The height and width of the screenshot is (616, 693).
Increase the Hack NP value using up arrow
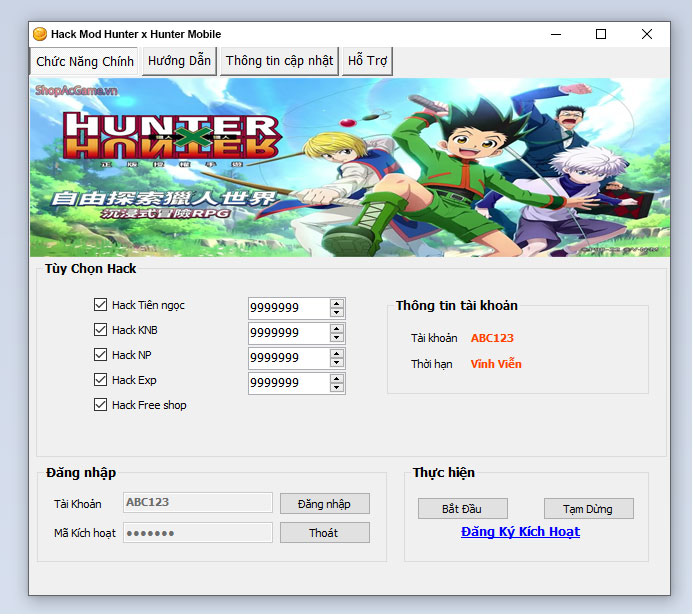click(x=336, y=354)
